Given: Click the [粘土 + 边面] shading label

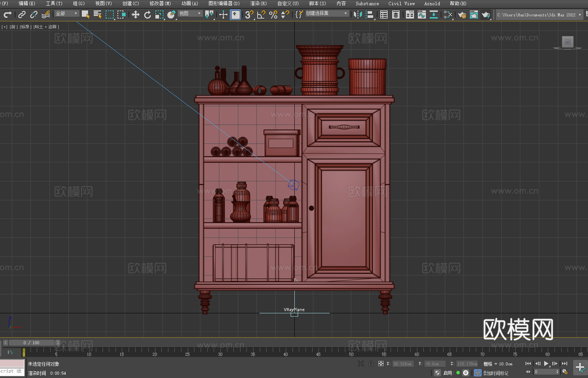Looking at the screenshot, I should pyautogui.click(x=46, y=27).
